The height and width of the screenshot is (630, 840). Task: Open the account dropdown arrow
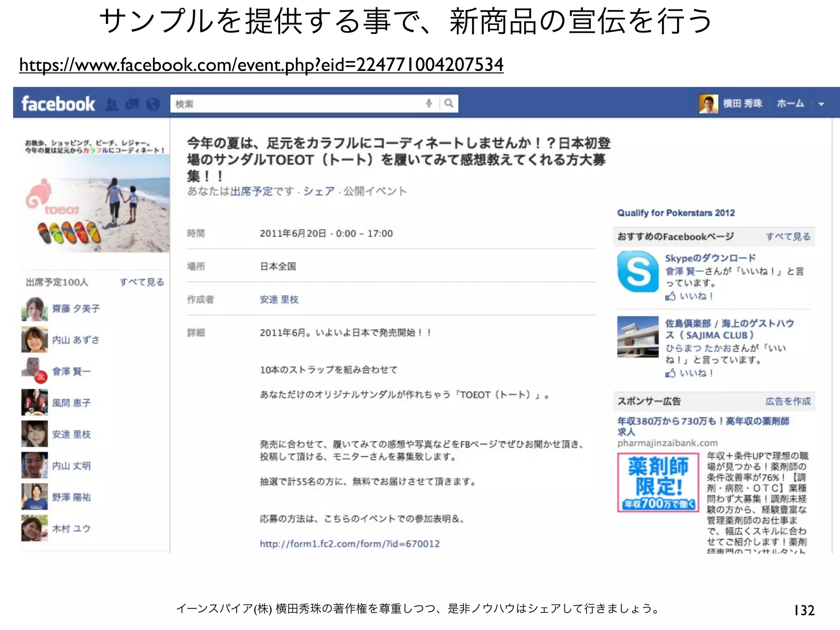[x=821, y=104]
